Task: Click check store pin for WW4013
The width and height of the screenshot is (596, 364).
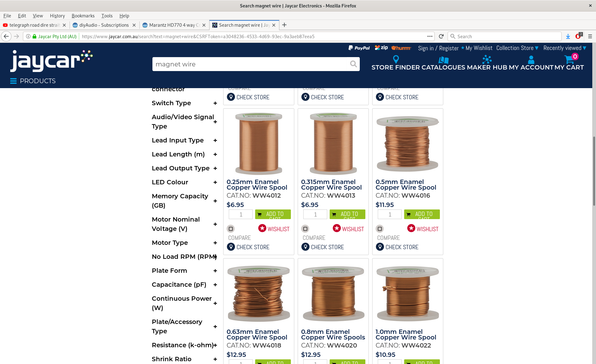Action: pos(305,247)
